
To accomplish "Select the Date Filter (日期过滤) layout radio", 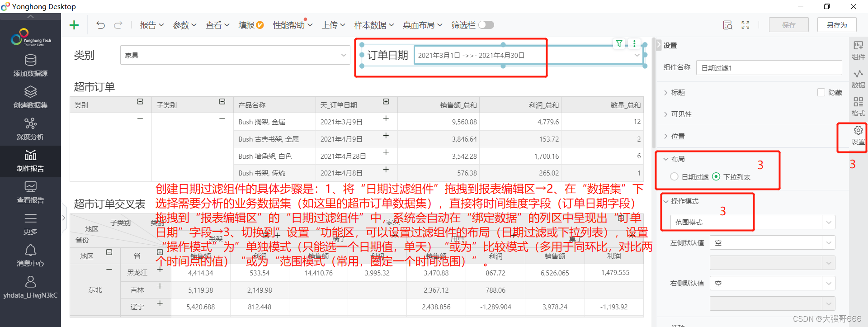I will pos(674,176).
